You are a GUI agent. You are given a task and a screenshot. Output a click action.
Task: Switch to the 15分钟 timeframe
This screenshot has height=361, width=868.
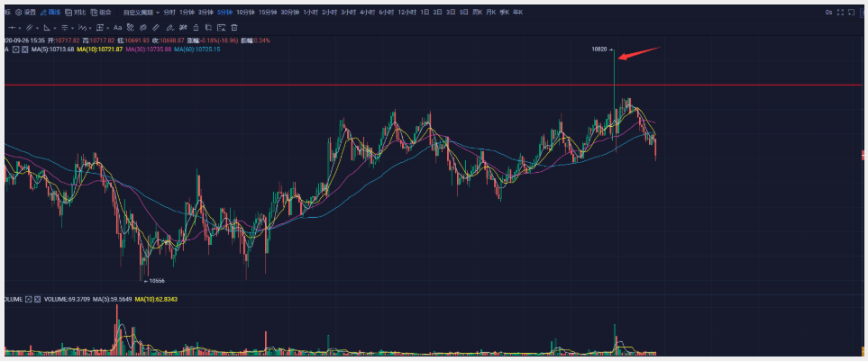click(268, 13)
